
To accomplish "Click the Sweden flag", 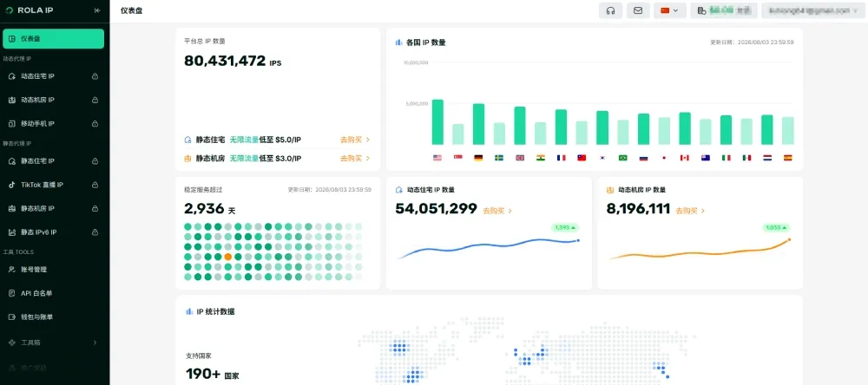I will click(499, 158).
